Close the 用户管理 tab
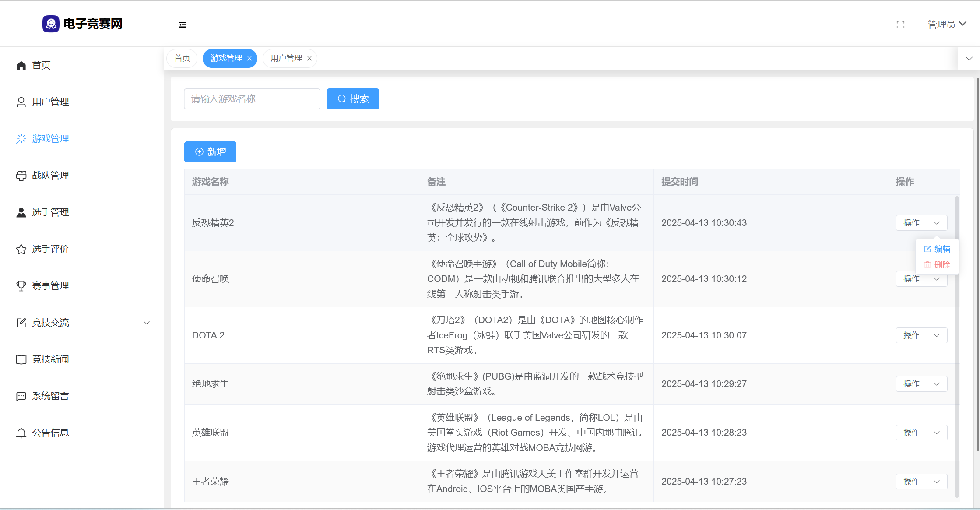The width and height of the screenshot is (980, 510). coord(309,58)
